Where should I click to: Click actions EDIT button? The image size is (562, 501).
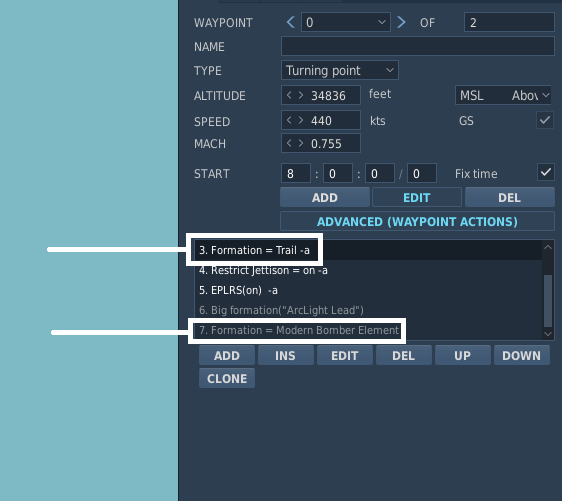click(345, 356)
